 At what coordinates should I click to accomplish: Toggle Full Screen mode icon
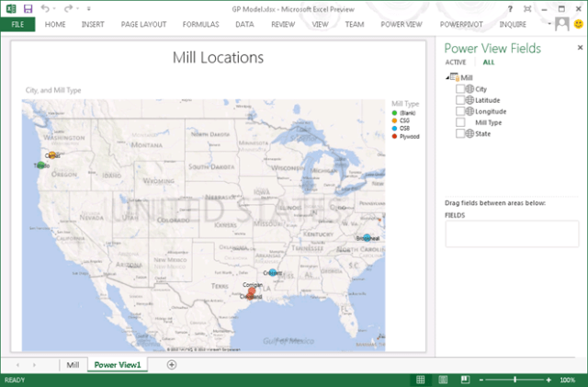[x=527, y=9]
